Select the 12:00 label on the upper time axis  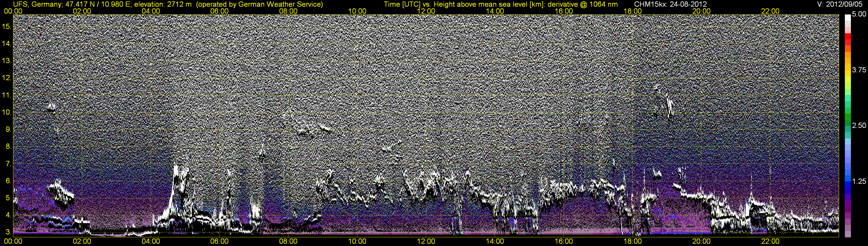tap(426, 11)
